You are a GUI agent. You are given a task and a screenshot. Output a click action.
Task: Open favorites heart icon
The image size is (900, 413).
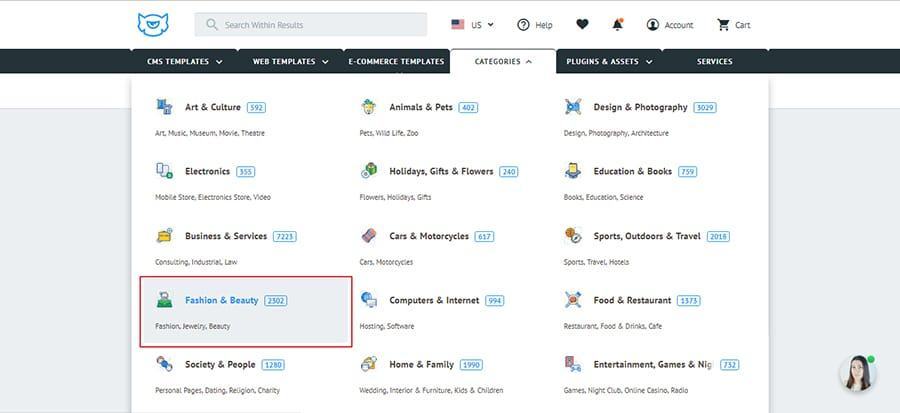[x=582, y=25]
